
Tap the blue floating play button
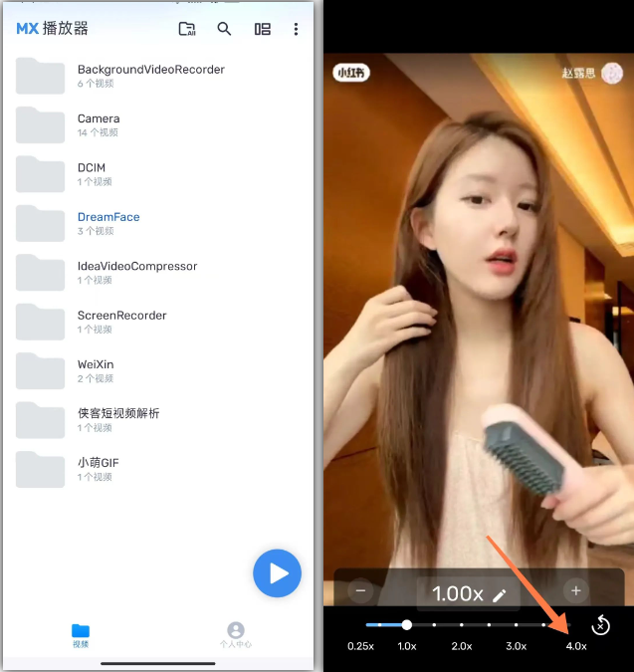pos(277,573)
